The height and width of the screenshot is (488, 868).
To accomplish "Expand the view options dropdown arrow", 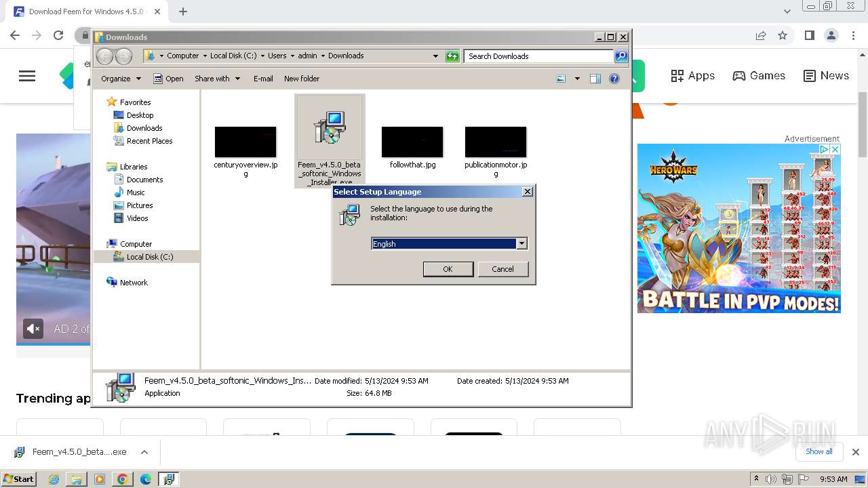I will tap(577, 79).
